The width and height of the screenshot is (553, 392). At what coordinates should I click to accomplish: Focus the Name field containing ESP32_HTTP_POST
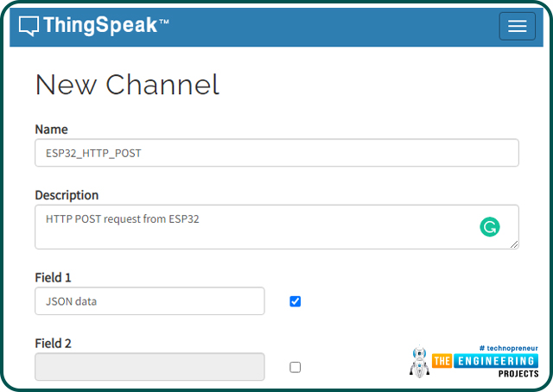(x=276, y=153)
